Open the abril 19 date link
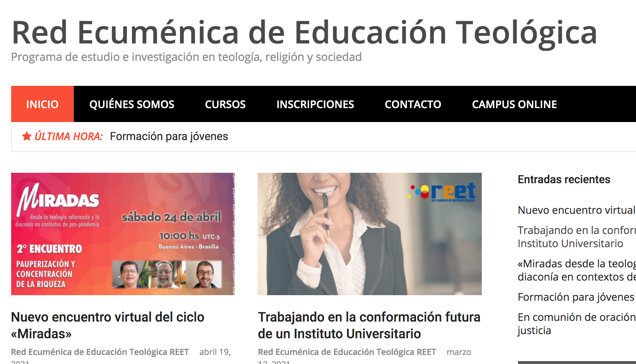This screenshot has height=364, width=636. click(215, 352)
